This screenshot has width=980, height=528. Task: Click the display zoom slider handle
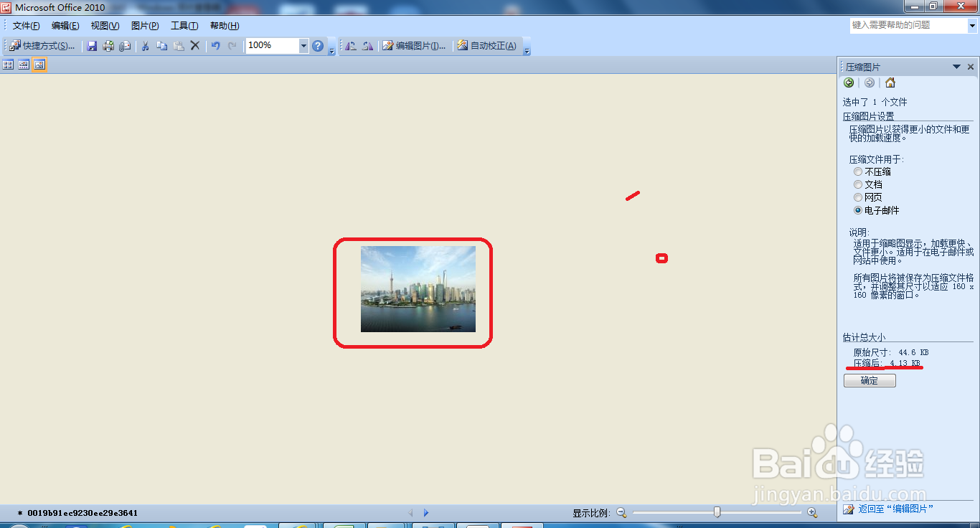coord(717,512)
